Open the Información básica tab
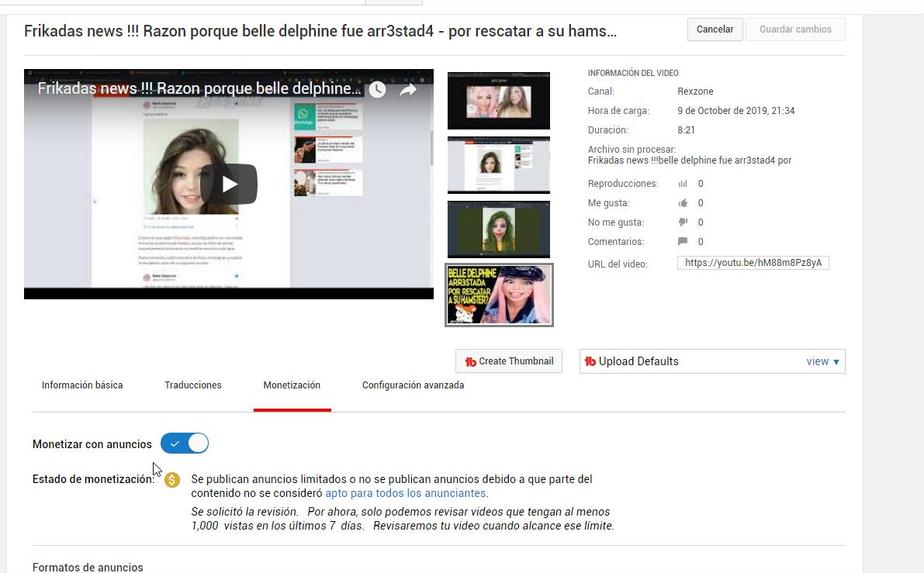The image size is (924, 573). tap(82, 385)
